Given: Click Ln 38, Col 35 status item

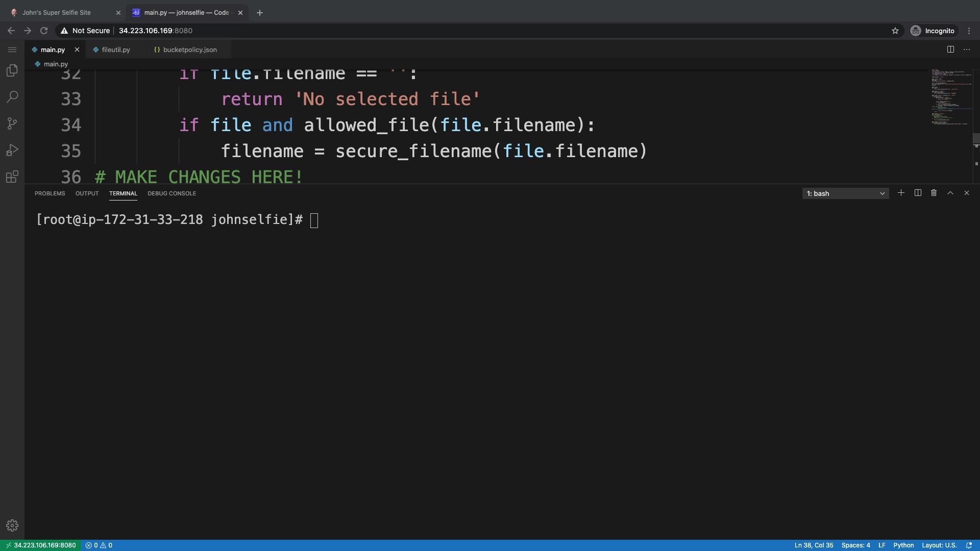Looking at the screenshot, I should click(814, 545).
